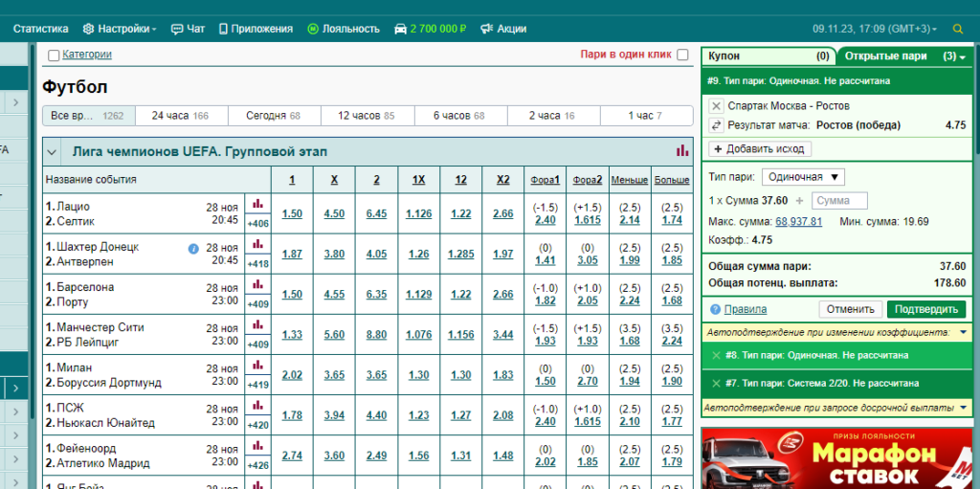Open Приложения mobile apps item
980x489 pixels.
click(256, 29)
